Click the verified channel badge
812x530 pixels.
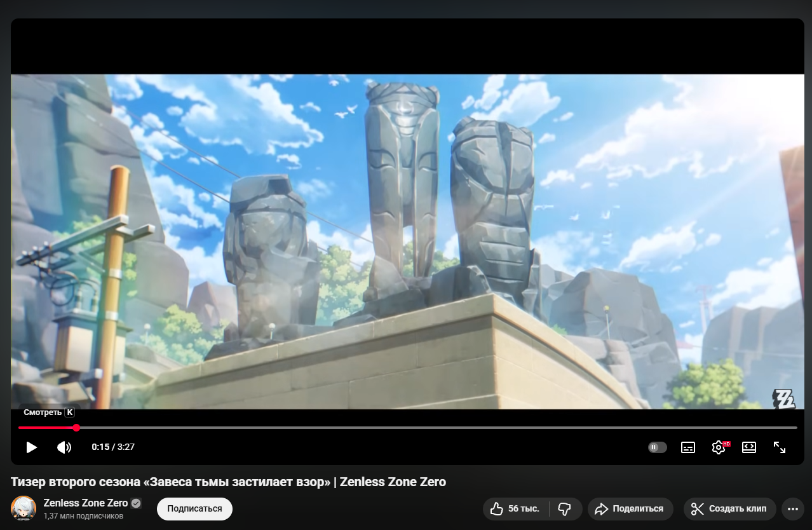coord(136,503)
